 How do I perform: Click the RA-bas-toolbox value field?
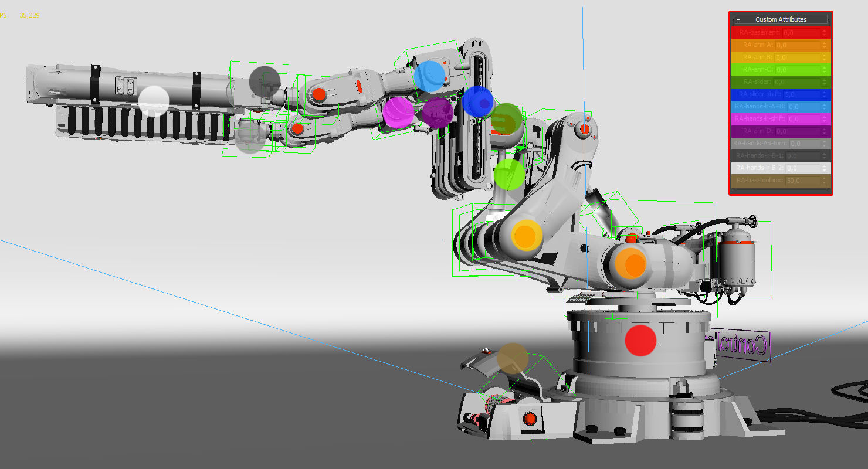point(803,181)
